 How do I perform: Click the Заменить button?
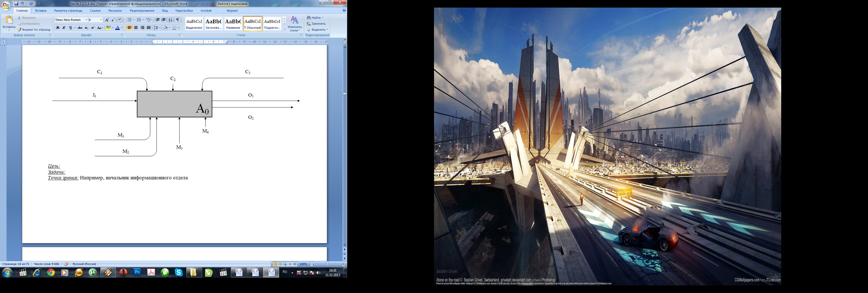click(316, 24)
